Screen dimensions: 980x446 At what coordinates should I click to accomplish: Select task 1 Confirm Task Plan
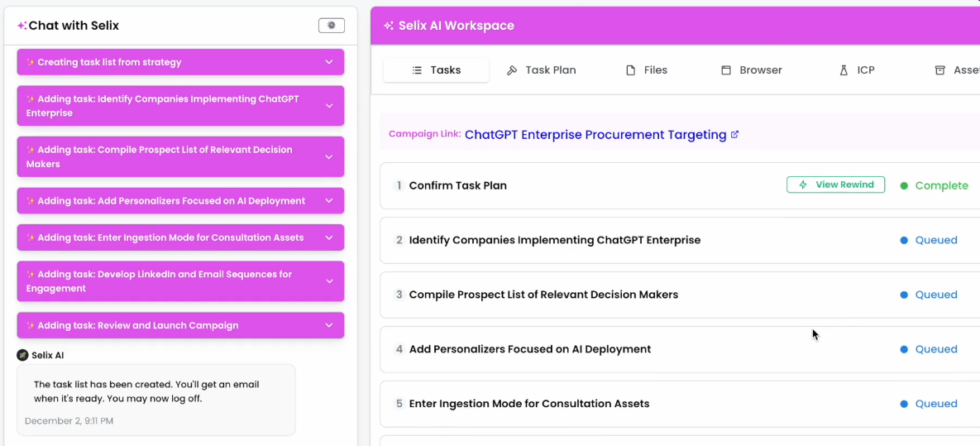tap(680, 186)
